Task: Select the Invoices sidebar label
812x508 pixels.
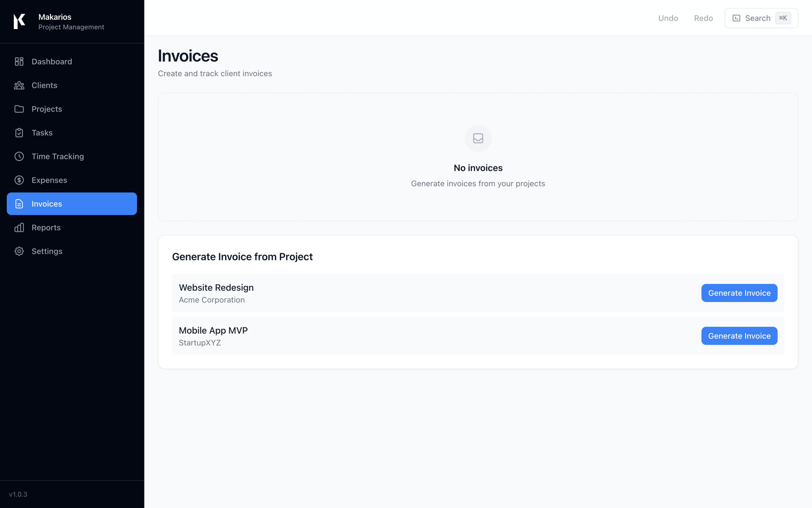Action: pos(47,203)
